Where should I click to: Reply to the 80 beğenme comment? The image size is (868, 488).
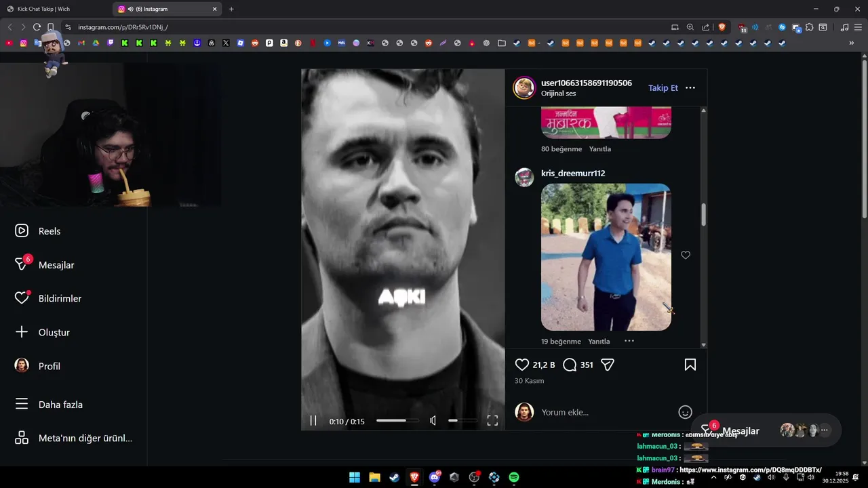[x=599, y=149]
